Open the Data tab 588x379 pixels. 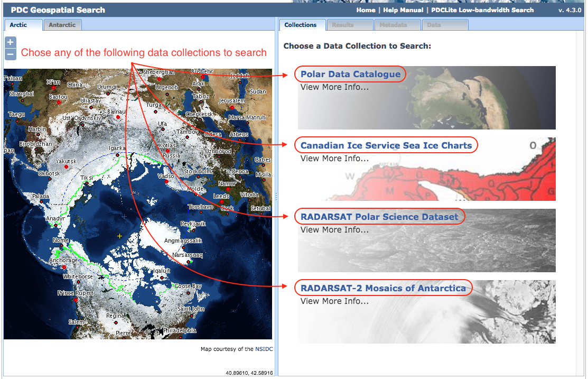point(444,25)
